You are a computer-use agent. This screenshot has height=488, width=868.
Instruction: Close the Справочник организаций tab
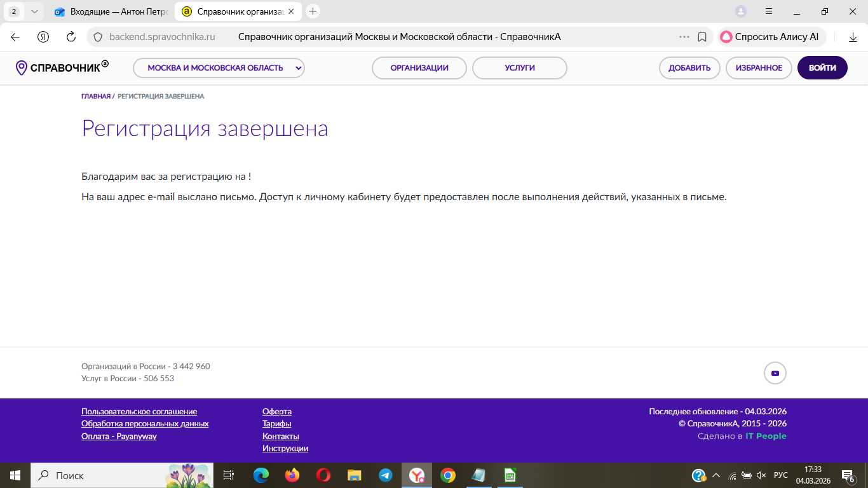291,11
